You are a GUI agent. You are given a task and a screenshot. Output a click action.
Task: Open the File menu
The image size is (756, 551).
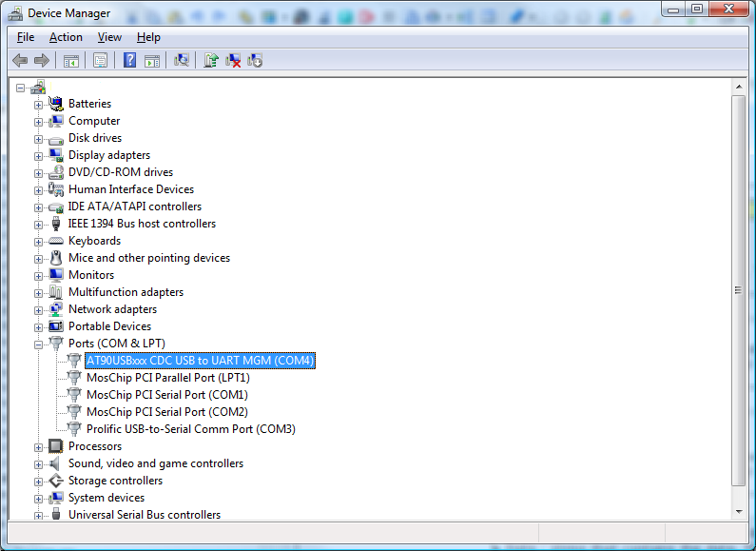pos(26,37)
